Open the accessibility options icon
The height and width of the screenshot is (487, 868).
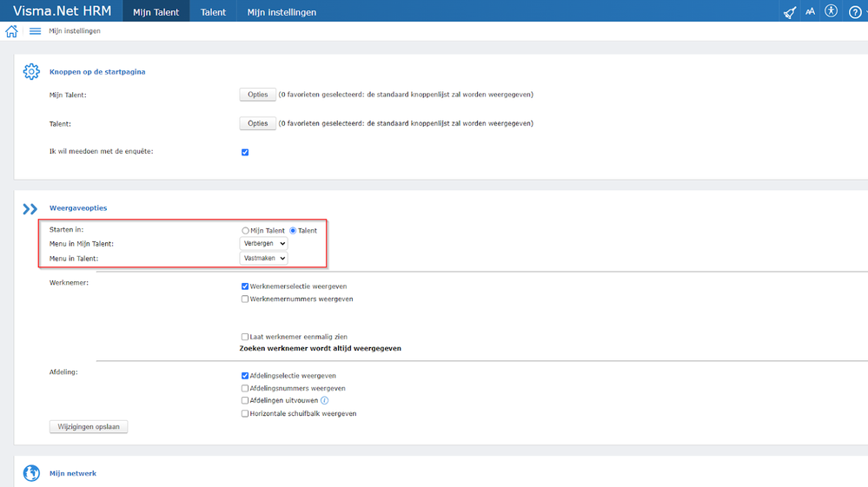pos(831,11)
